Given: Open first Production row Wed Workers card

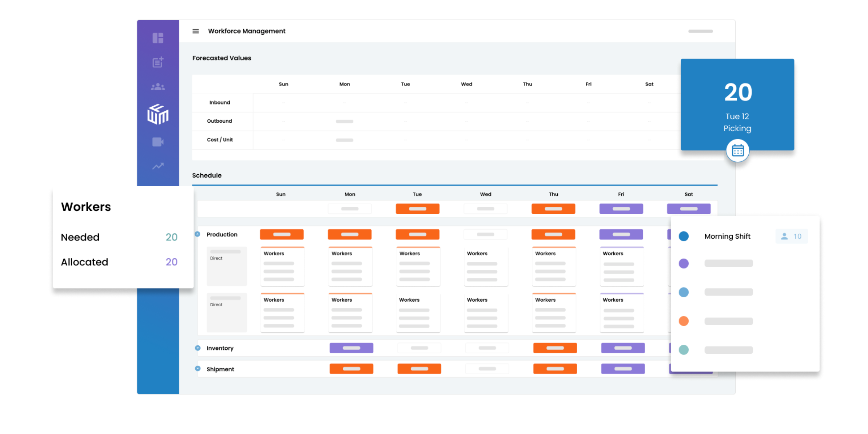Looking at the screenshot, I should tap(486, 266).
